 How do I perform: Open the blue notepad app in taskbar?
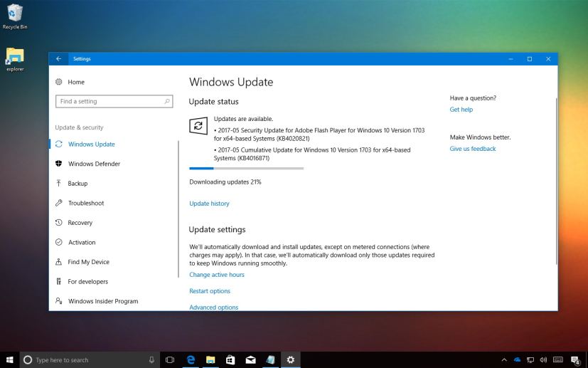[x=270, y=360]
